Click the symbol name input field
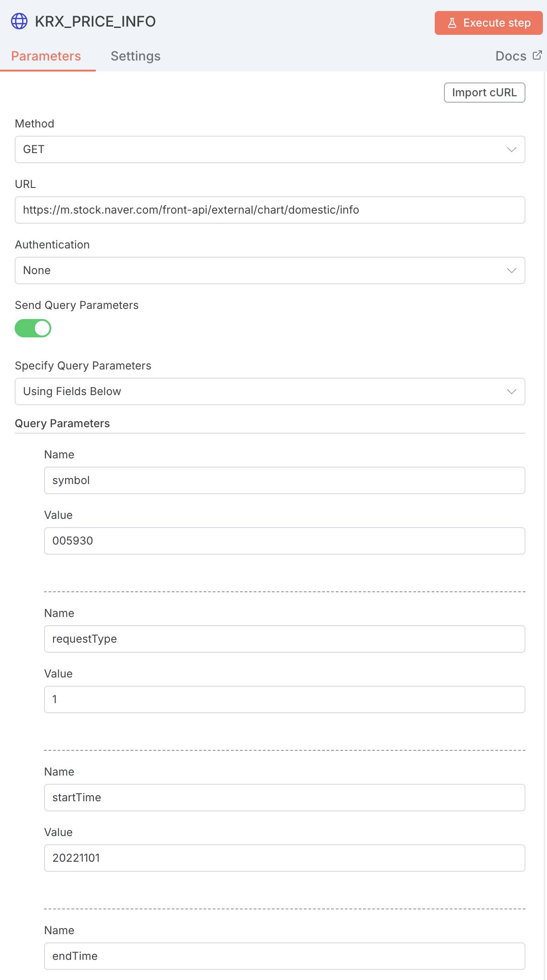The image size is (547, 980). (284, 480)
